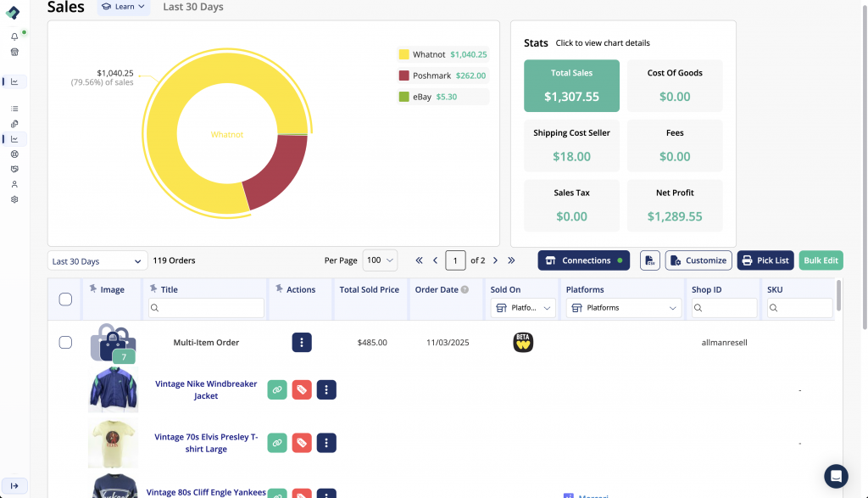The image size is (868, 498).
Task: Click the red sold tag icon for Elvis Presley T-shirt
Action: pyautogui.click(x=301, y=443)
